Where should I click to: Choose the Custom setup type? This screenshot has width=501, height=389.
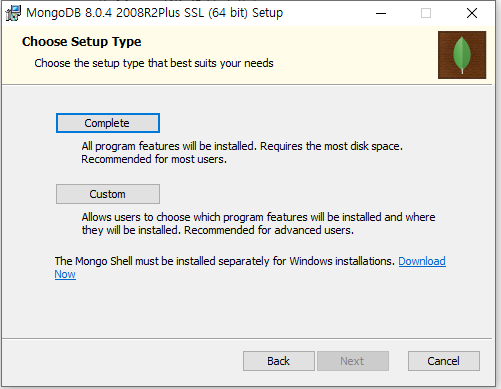tap(108, 194)
